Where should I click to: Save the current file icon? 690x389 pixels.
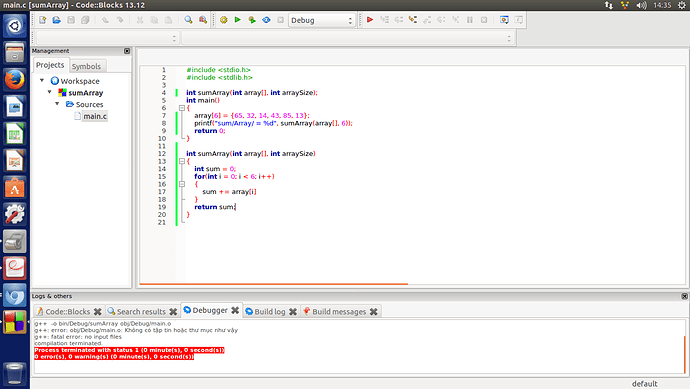(x=71, y=20)
